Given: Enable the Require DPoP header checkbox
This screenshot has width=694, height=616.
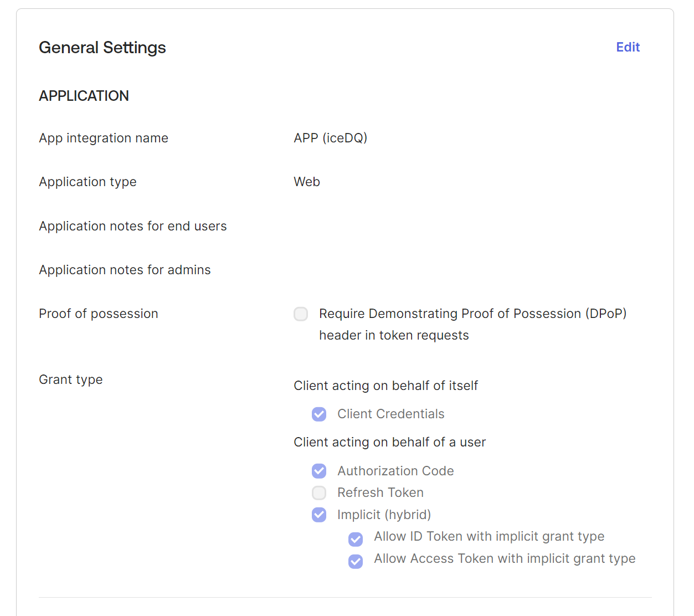Looking at the screenshot, I should point(301,314).
